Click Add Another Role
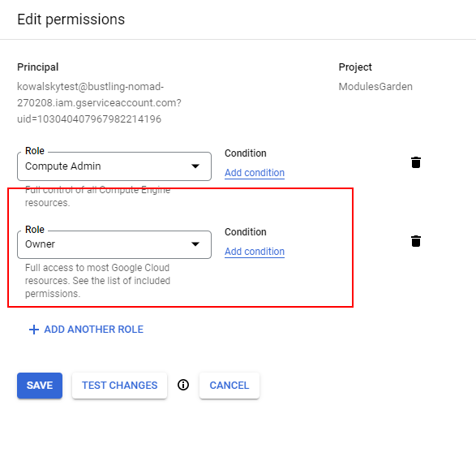This screenshot has height=470, width=476. (86, 330)
